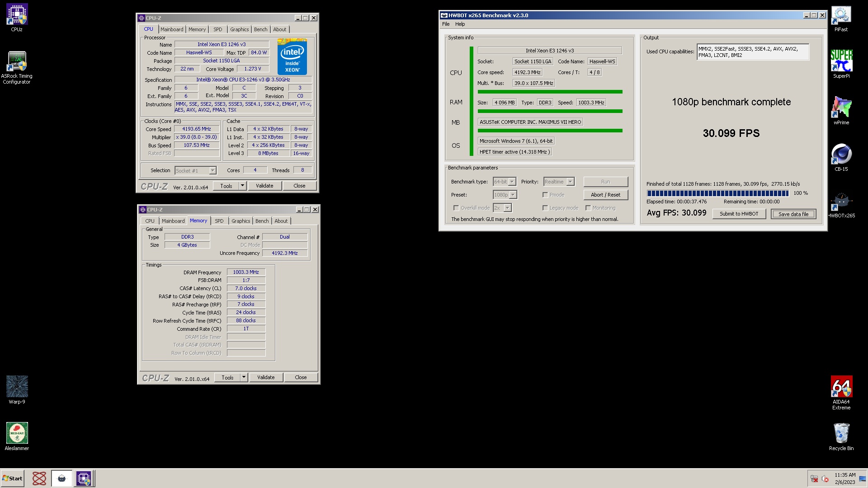This screenshot has width=868, height=488.
Task: Click the benchmark progress bar
Action: click(718, 193)
